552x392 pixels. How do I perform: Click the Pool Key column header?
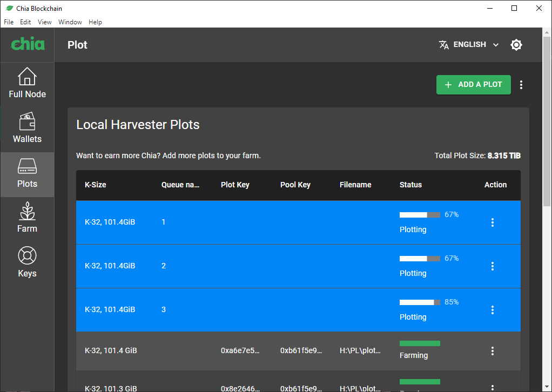(x=295, y=185)
